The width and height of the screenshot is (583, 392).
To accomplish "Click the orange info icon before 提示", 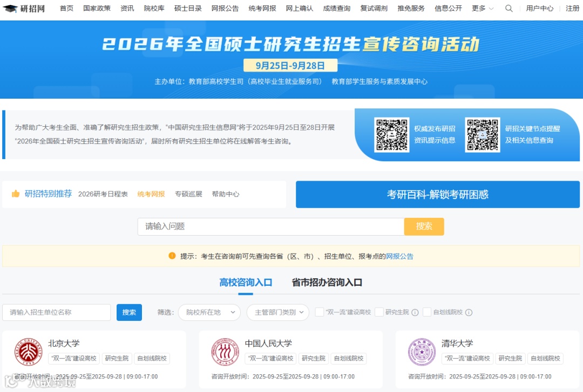I will [172, 256].
